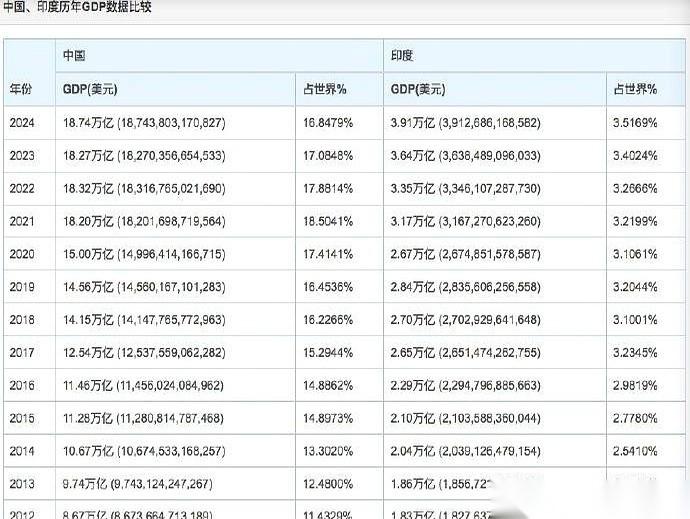Screen dimensions: 690x519
Task: Click India world share 3.4024%
Action: point(635,155)
